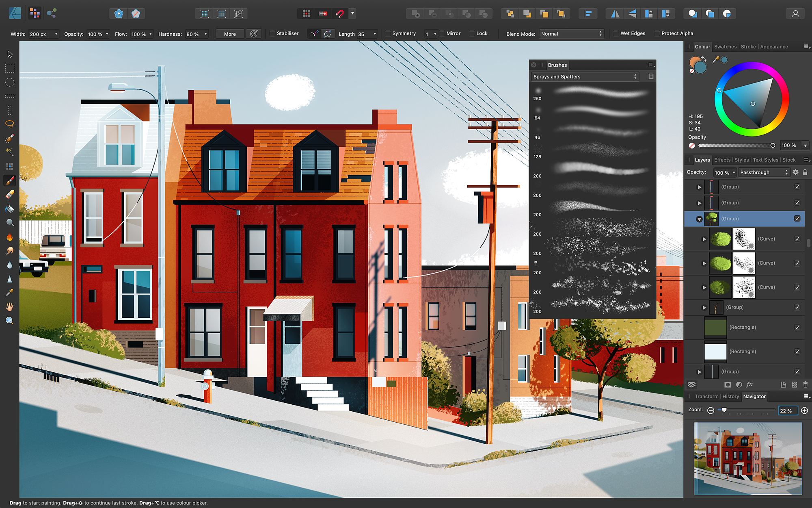Open Sprays and Spatters brush category dropdown

pyautogui.click(x=585, y=76)
